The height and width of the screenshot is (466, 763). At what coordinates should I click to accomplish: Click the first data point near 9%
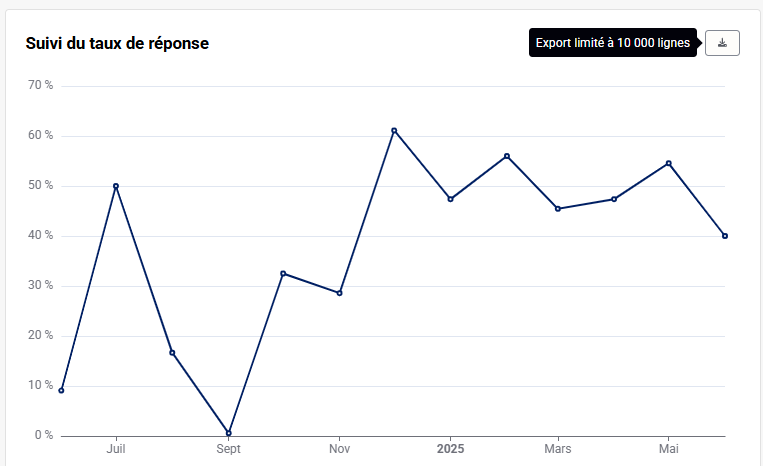(x=61, y=390)
